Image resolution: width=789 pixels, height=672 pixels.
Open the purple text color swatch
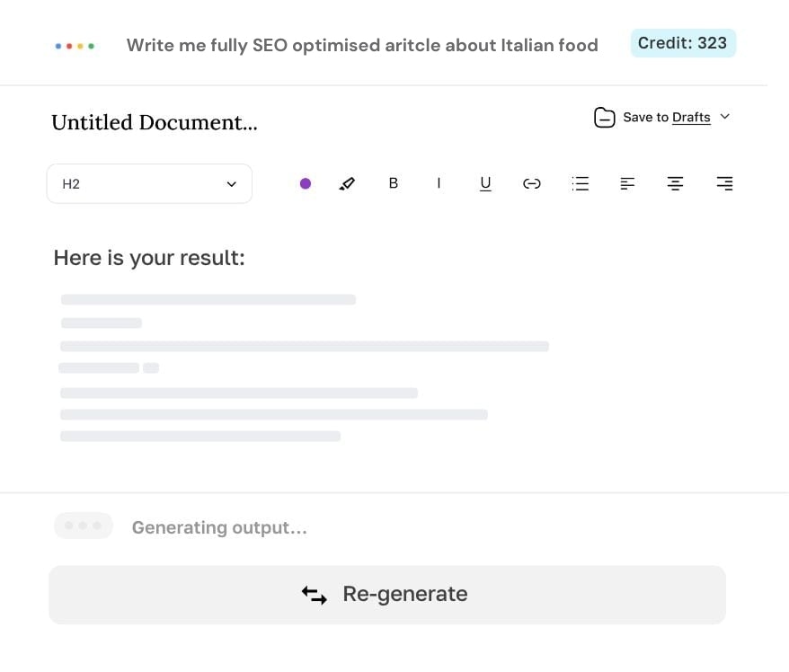[x=306, y=183]
